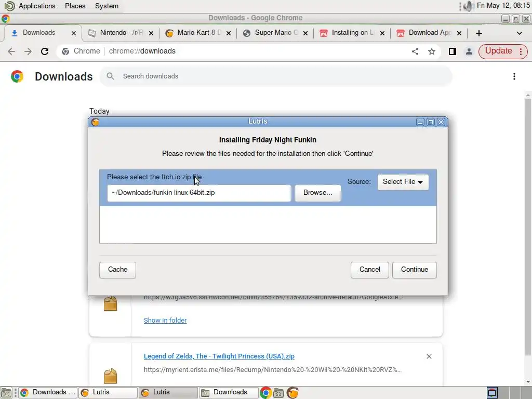Minimize the Lutris installer window

(420, 122)
